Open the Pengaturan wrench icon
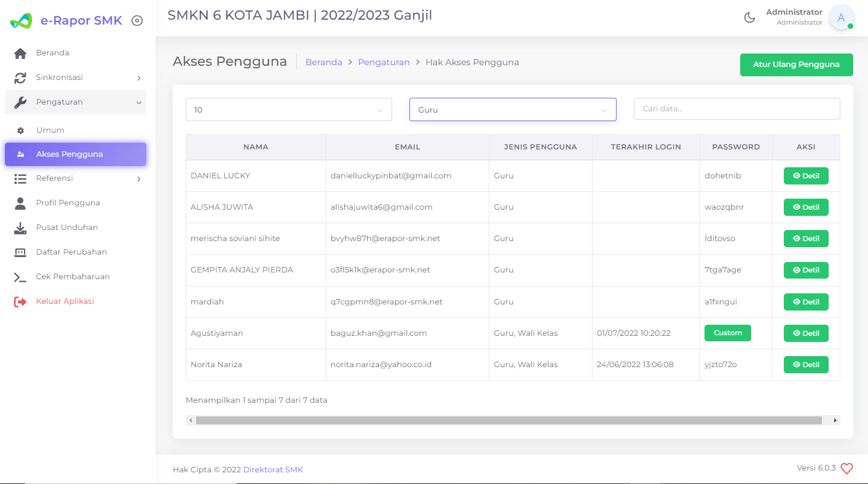The width and height of the screenshot is (868, 484). coord(19,101)
